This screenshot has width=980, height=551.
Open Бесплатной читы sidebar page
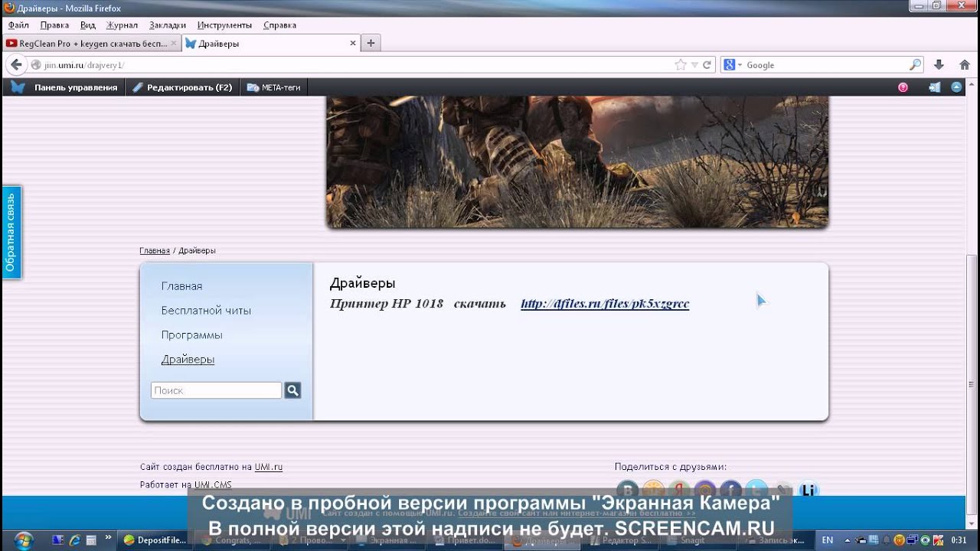206,310
